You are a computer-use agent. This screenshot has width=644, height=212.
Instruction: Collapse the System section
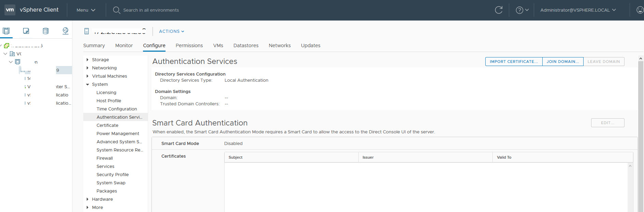coord(88,84)
